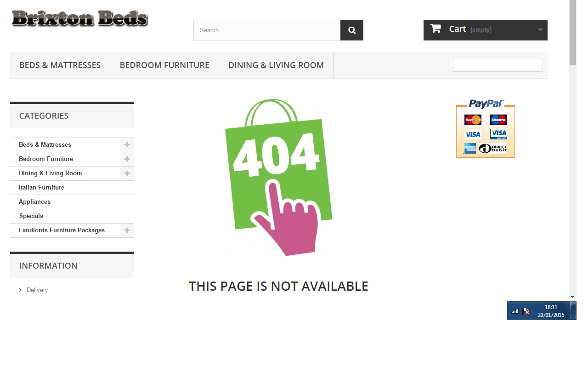The image size is (588, 368).
Task: Open the Italian Furniture category link
Action: pos(41,187)
